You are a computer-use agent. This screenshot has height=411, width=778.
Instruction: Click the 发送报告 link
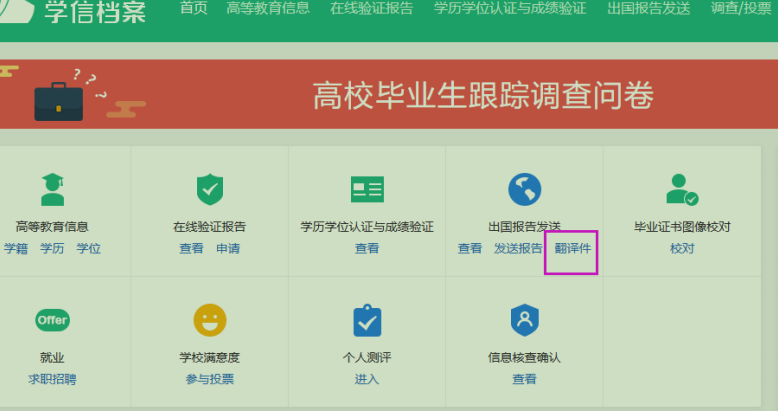(518, 248)
